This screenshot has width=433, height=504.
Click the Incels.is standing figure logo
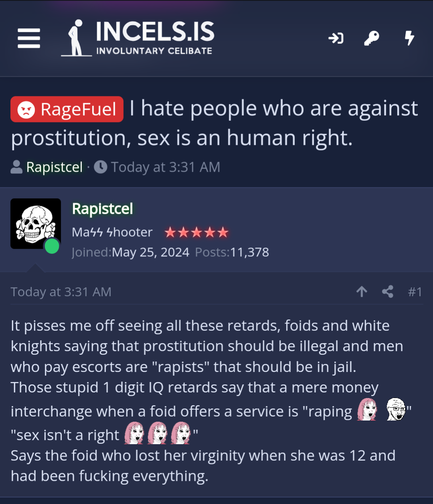coord(75,38)
